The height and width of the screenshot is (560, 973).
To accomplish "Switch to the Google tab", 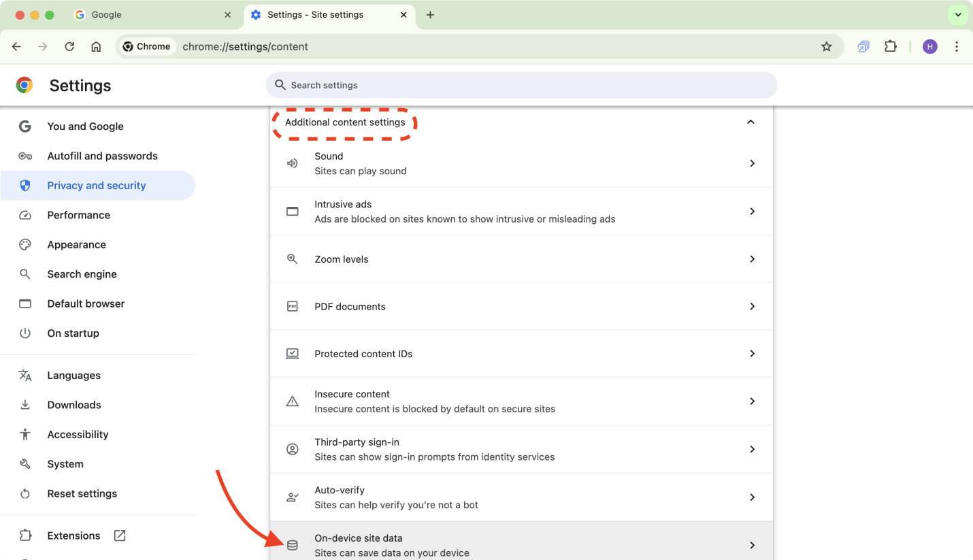I will click(150, 15).
